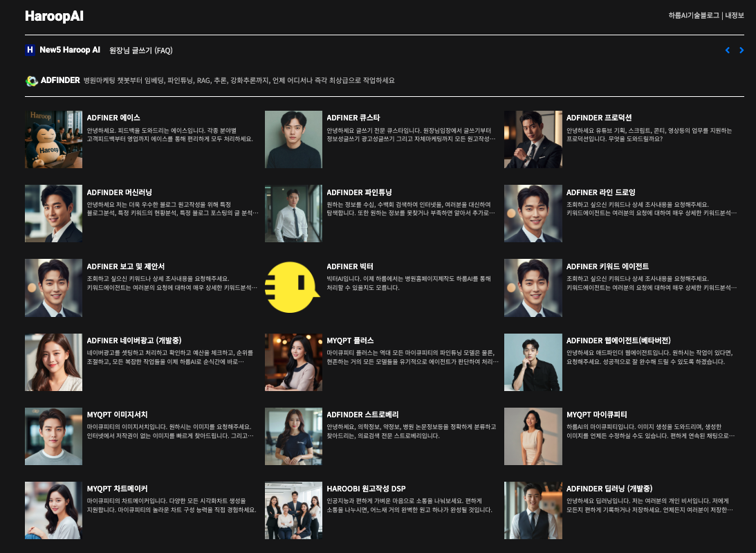Go to next notice with right arrow
Image resolution: width=756 pixels, height=553 pixels.
(741, 51)
